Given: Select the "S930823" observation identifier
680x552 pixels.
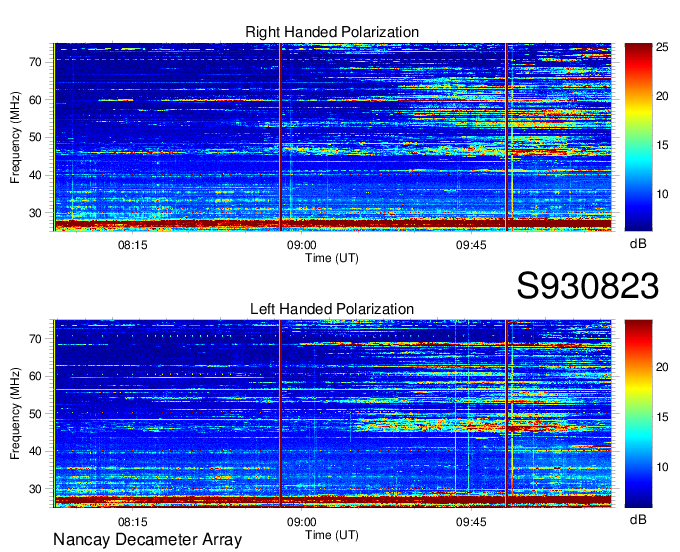Looking at the screenshot, I should point(588,286).
